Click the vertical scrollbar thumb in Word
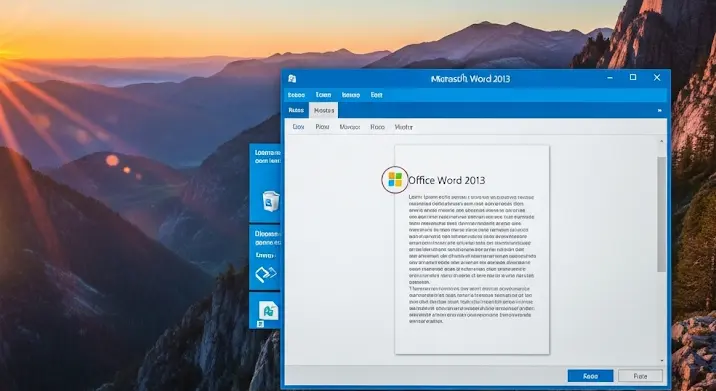This screenshot has width=716, height=391. (661, 215)
